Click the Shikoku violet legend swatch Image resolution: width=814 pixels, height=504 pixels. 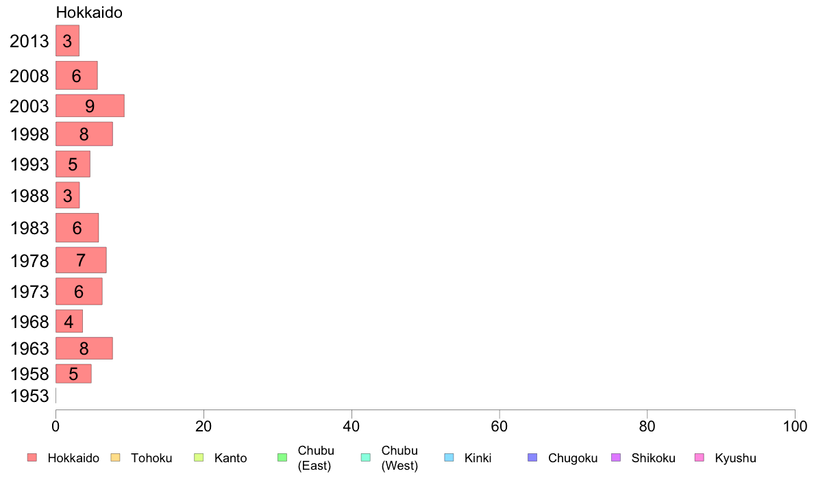616,457
